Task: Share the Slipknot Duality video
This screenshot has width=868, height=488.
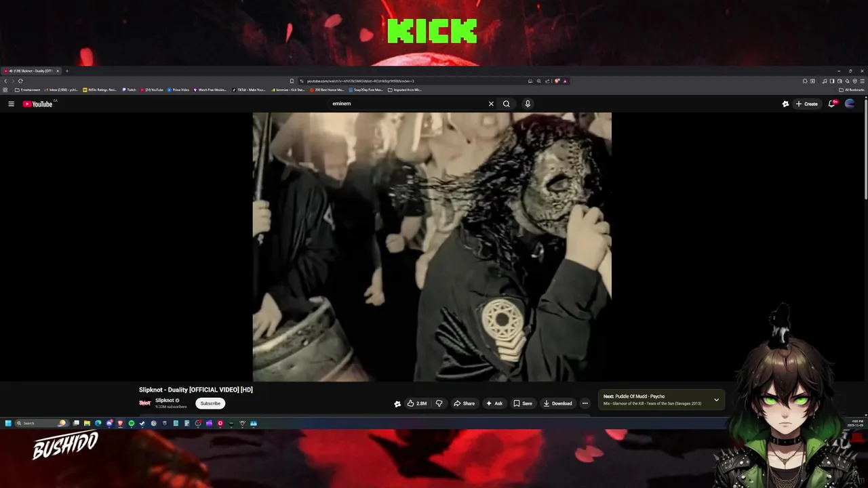Action: [465, 403]
